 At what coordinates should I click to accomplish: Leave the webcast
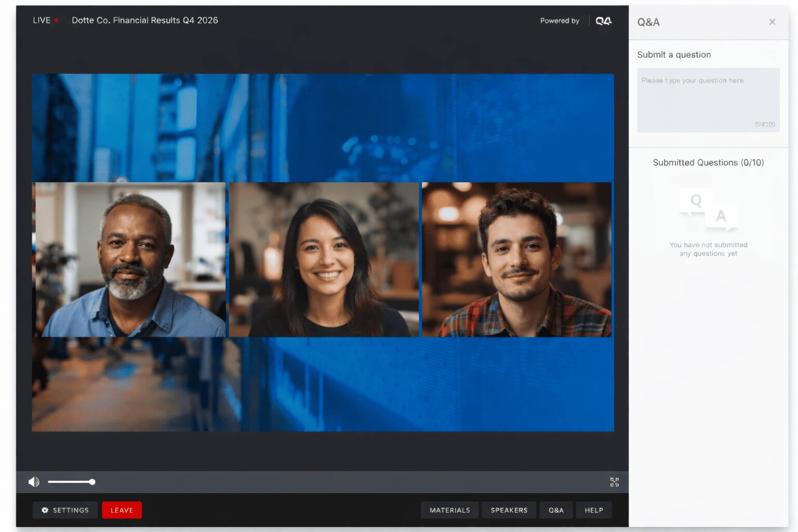pos(122,510)
